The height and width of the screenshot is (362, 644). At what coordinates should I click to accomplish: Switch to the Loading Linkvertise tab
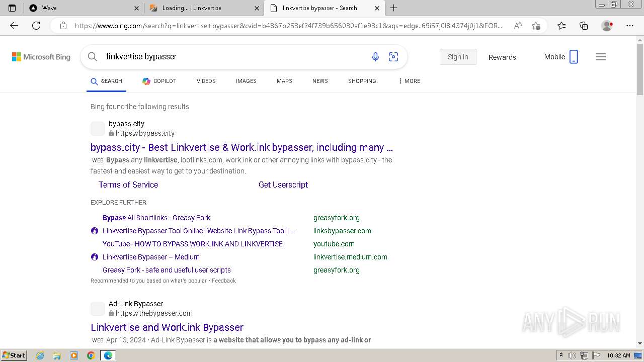204,8
